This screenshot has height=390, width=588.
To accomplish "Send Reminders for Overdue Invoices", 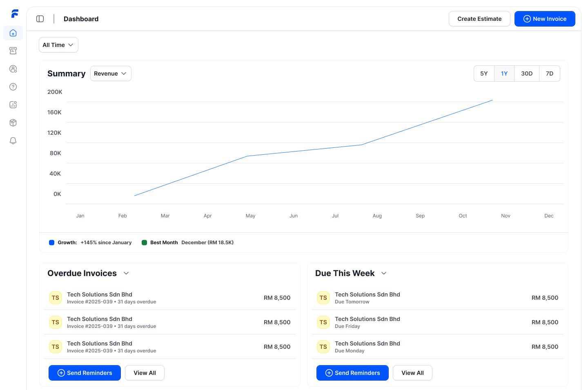I will 85,373.
